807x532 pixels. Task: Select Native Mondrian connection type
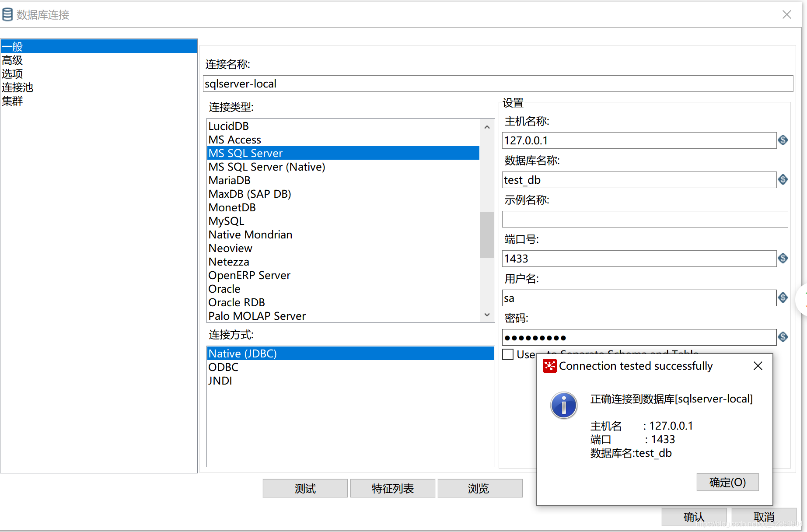(x=343, y=234)
